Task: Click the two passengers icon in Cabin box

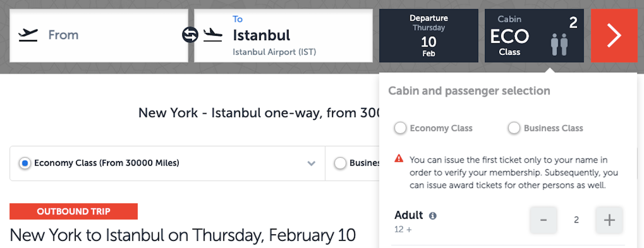Action: coord(559,44)
